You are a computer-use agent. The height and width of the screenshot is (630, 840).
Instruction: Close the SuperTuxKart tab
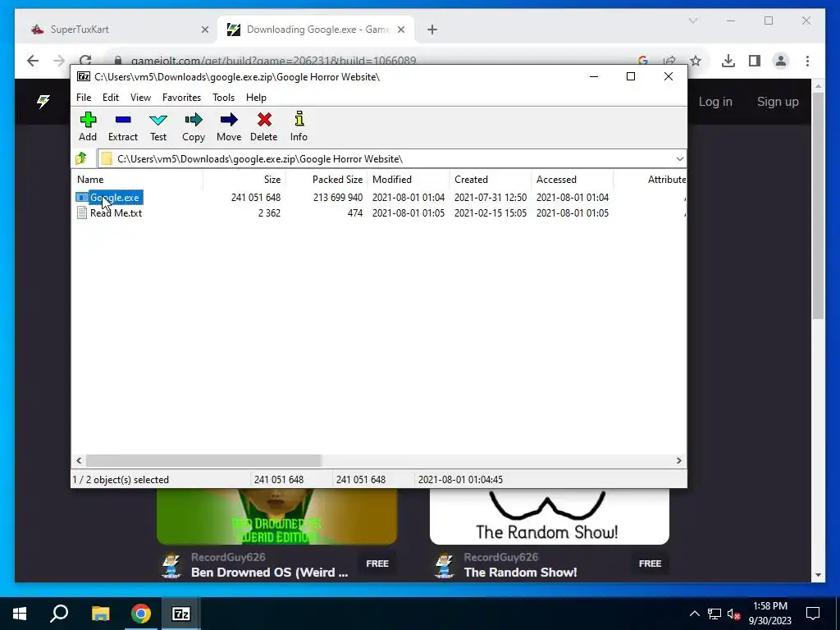click(x=204, y=30)
